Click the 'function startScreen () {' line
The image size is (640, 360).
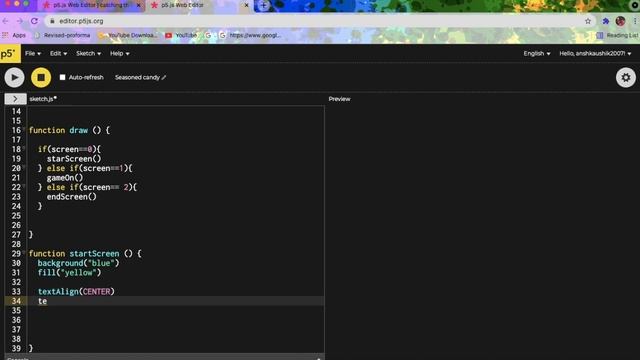(x=85, y=253)
